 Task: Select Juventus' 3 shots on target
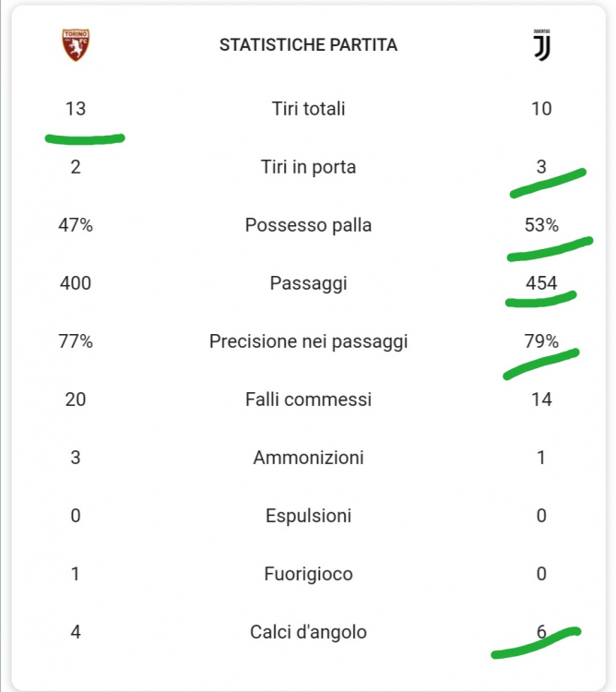541,167
